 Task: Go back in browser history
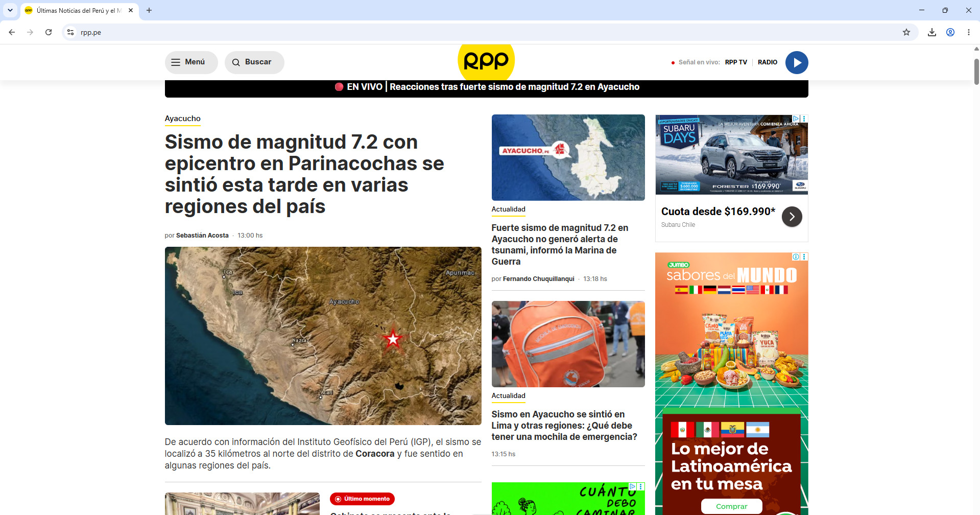[12, 32]
